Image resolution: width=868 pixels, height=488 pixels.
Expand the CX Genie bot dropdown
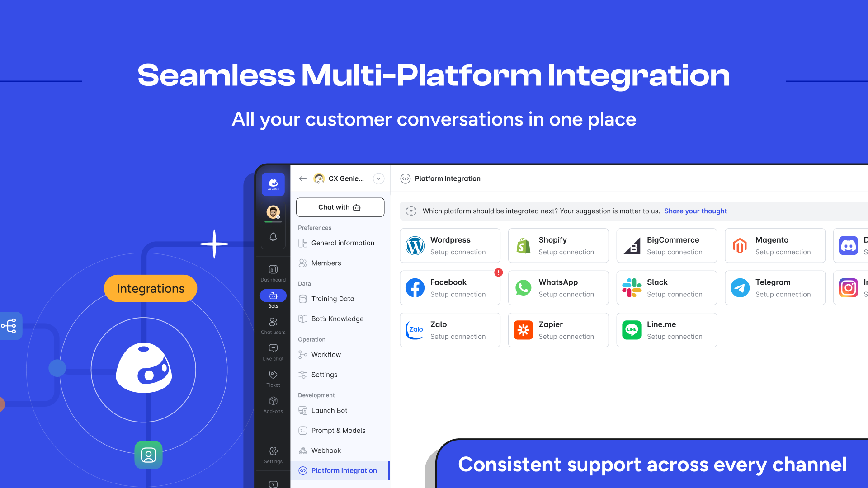point(380,178)
